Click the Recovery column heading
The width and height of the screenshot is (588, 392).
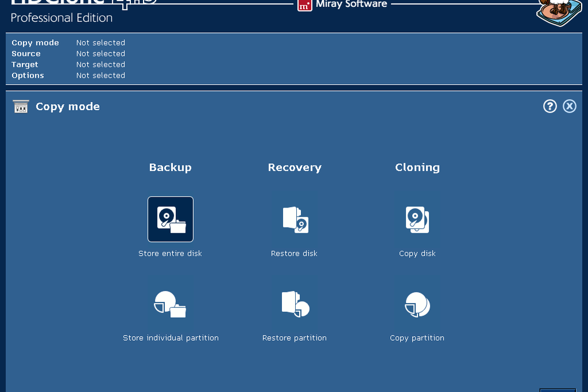[295, 168]
